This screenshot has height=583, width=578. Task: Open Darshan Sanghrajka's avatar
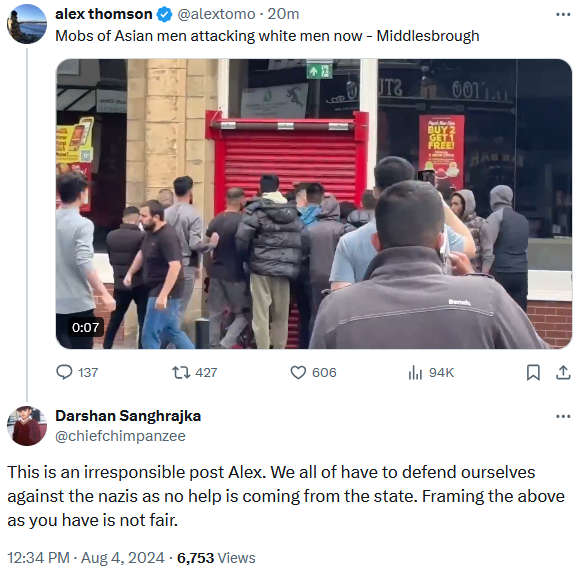27,426
